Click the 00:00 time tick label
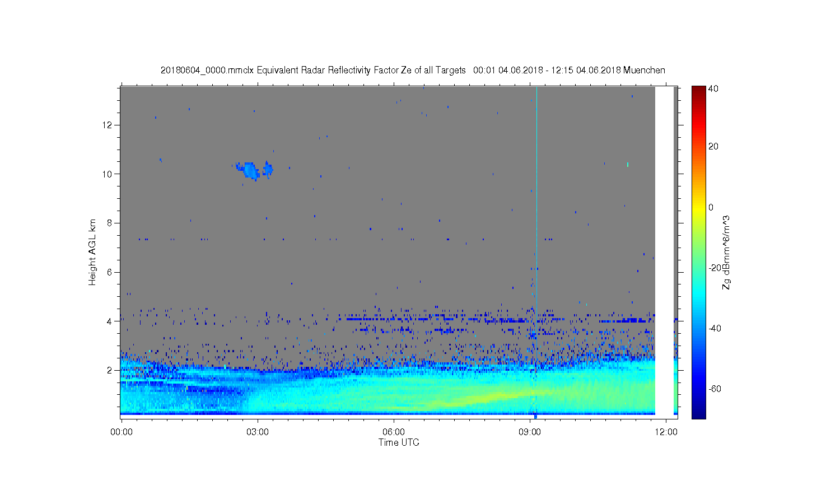Viewport: 840px width, 504px height. click(122, 432)
